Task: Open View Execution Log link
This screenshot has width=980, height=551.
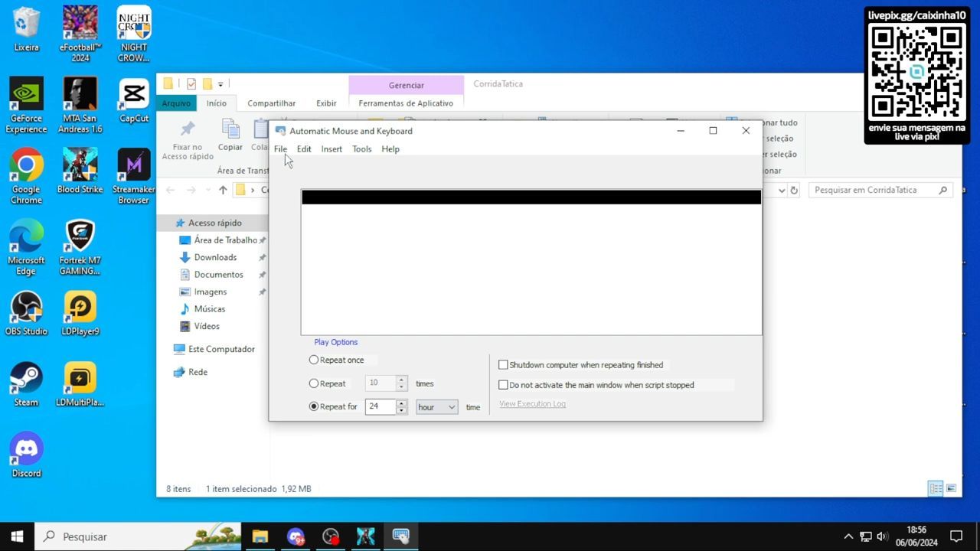Action: pyautogui.click(x=532, y=404)
